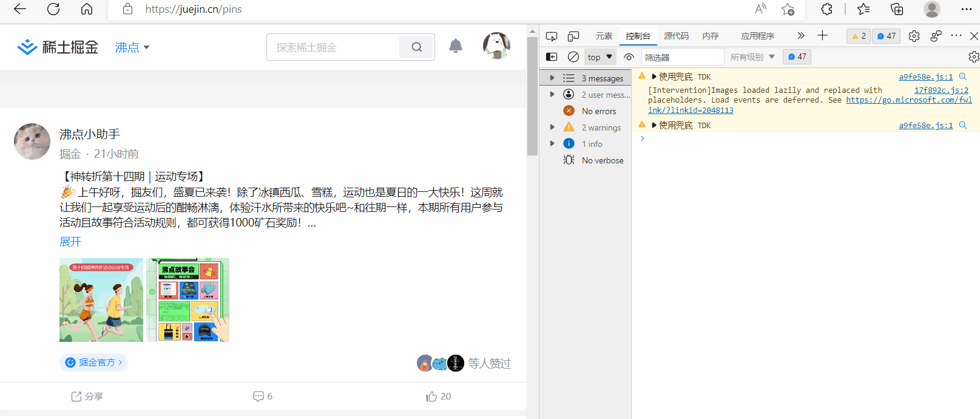This screenshot has height=419, width=980.
Task: Toggle device emulation in DevTools
Action: [573, 36]
